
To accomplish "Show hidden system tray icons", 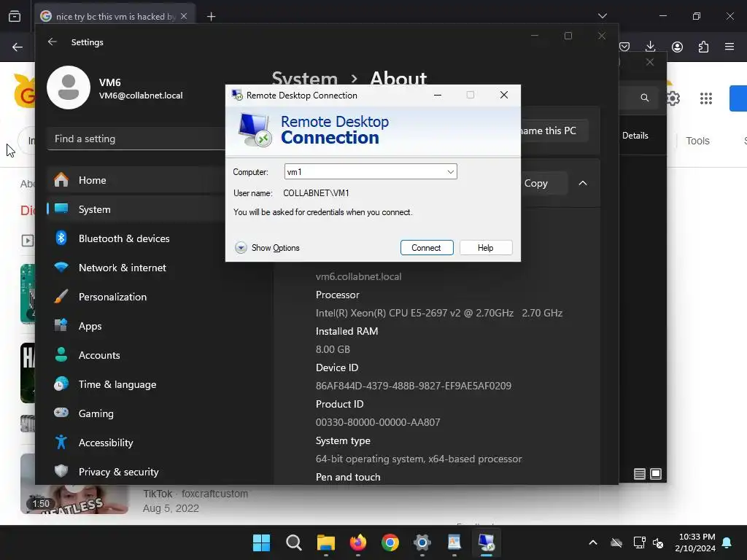I will [x=593, y=542].
